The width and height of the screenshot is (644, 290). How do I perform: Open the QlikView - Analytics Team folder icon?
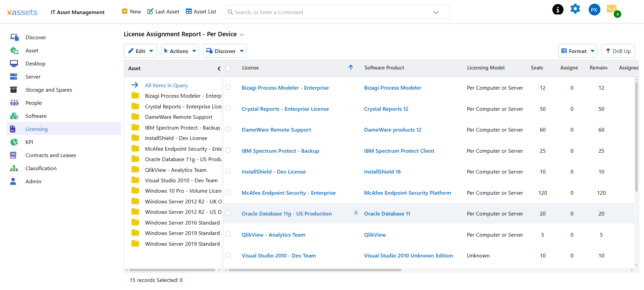point(135,170)
